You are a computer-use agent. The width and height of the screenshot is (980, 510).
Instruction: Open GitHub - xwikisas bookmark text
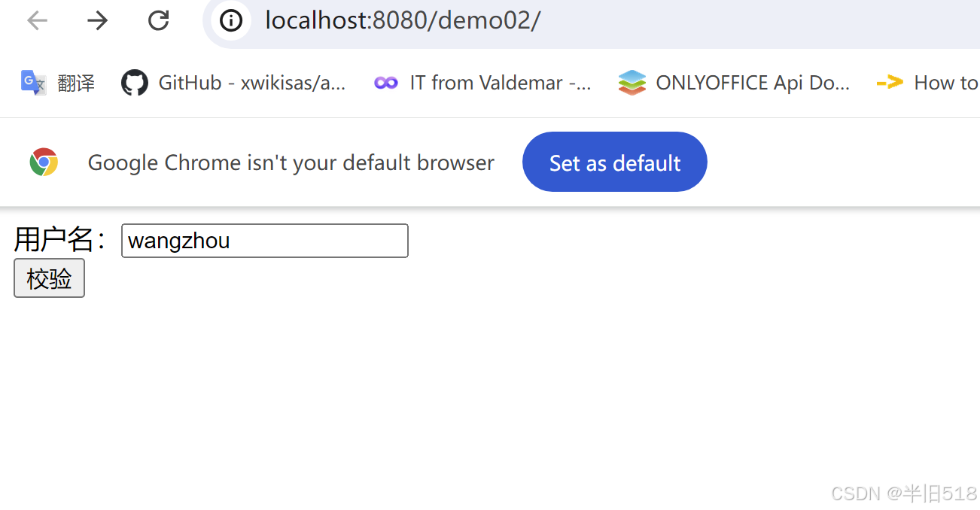pos(252,83)
